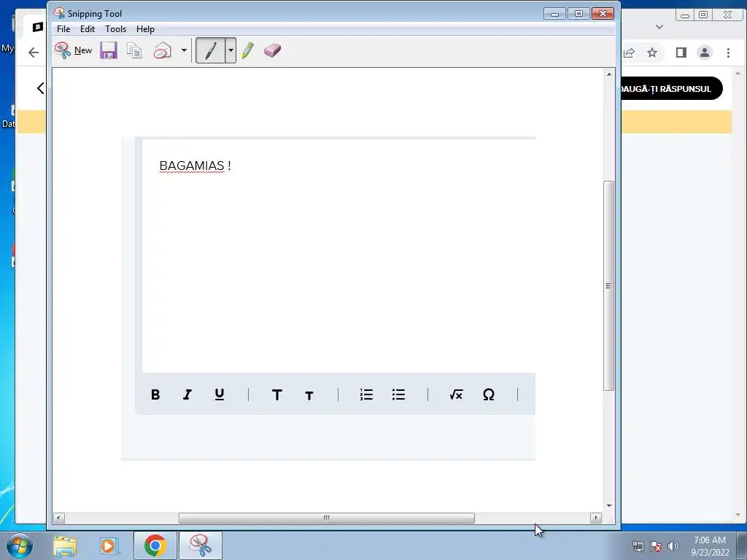Open Chrome three-dot menu

tap(728, 52)
